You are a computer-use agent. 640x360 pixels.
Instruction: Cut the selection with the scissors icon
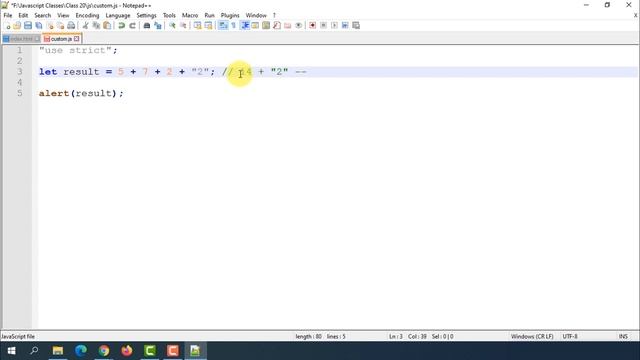(85, 26)
